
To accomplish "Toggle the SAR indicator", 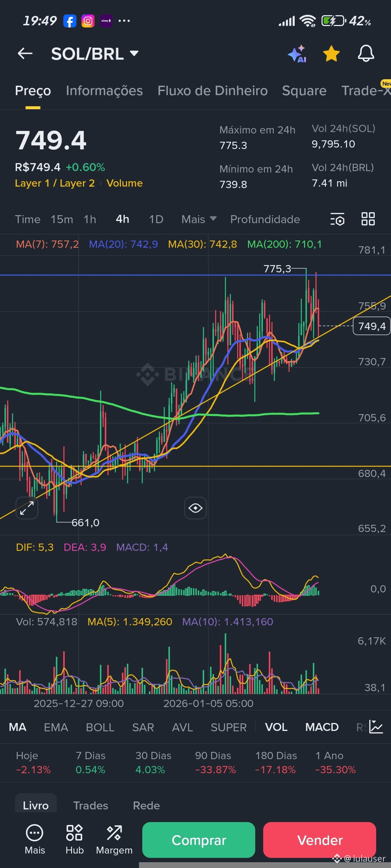I will tap(143, 727).
